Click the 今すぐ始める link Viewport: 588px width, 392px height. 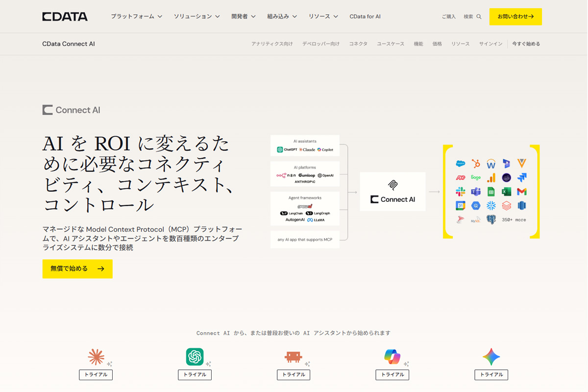(x=526, y=44)
